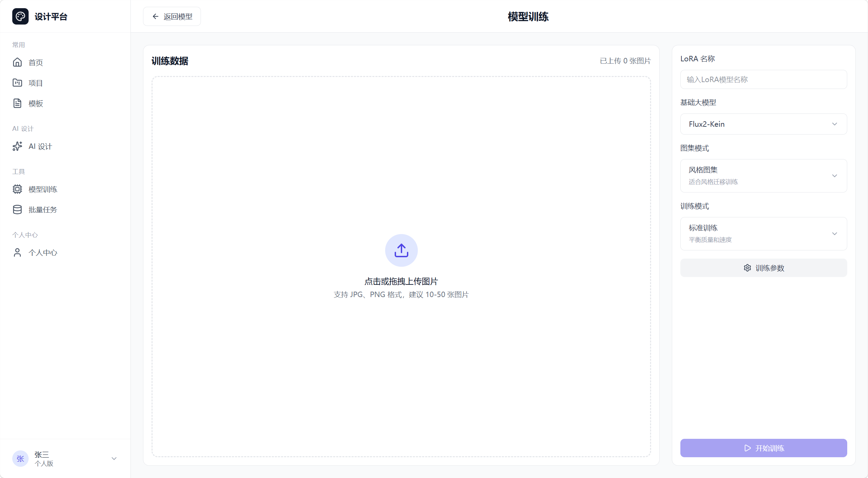The image size is (868, 478).
Task: Click chevron arrow in 风格图集 selector
Action: tap(835, 176)
